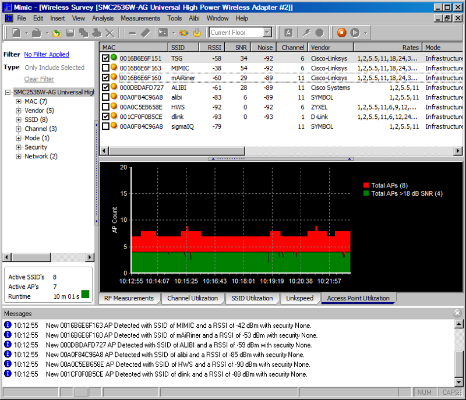
Task: Uncheck the TSG access point checkbox
Action: tap(106, 58)
